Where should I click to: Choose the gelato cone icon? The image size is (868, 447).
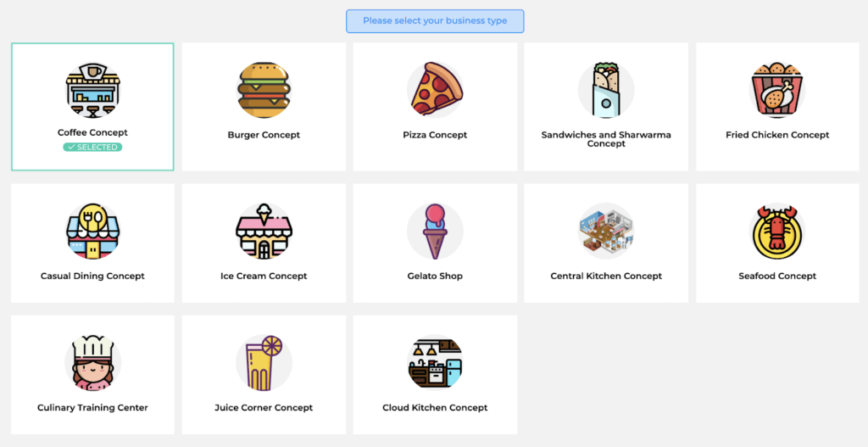coord(435,231)
